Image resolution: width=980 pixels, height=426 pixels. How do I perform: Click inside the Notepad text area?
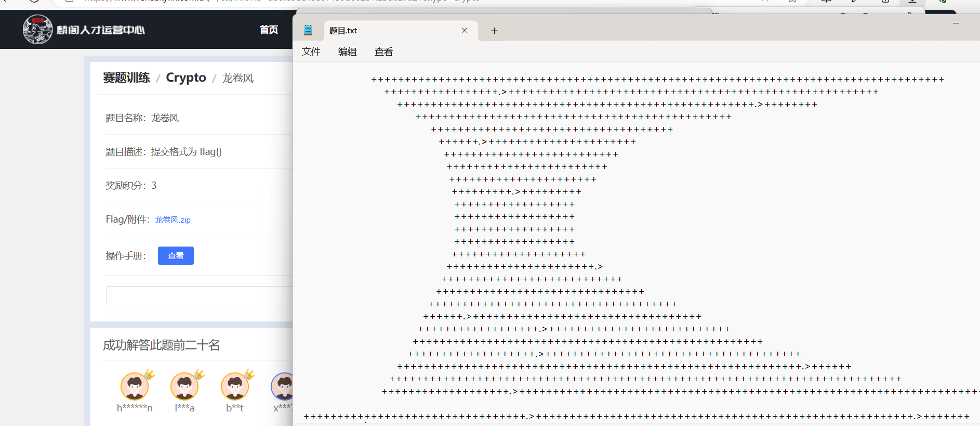[636, 242]
